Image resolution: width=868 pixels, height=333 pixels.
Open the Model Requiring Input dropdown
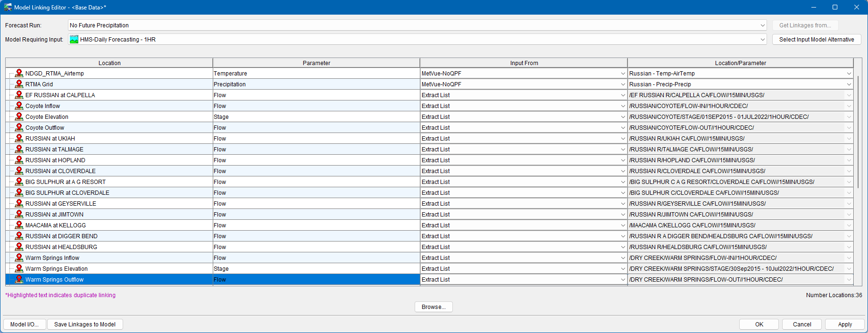pos(763,40)
